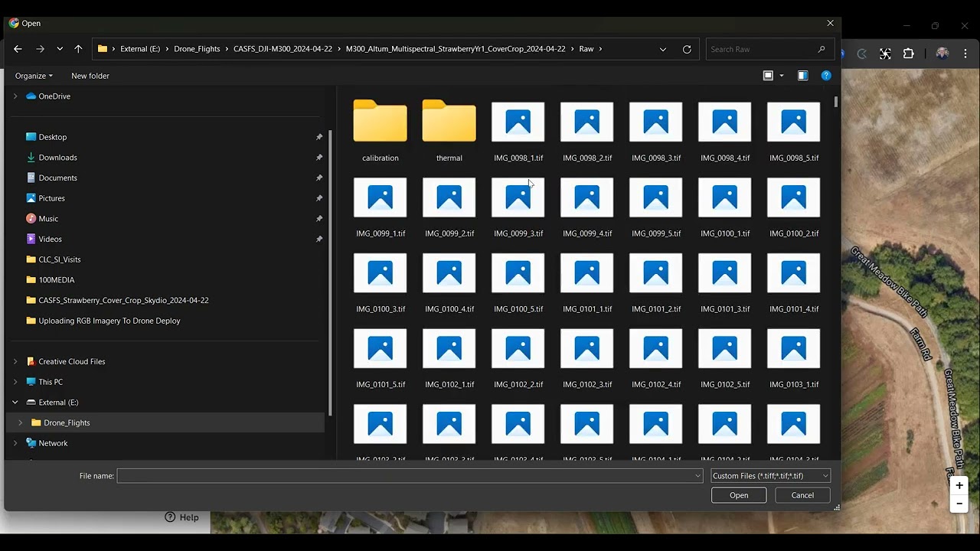Open view options dropdown arrow
Image resolution: width=980 pixels, height=551 pixels.
click(x=782, y=76)
